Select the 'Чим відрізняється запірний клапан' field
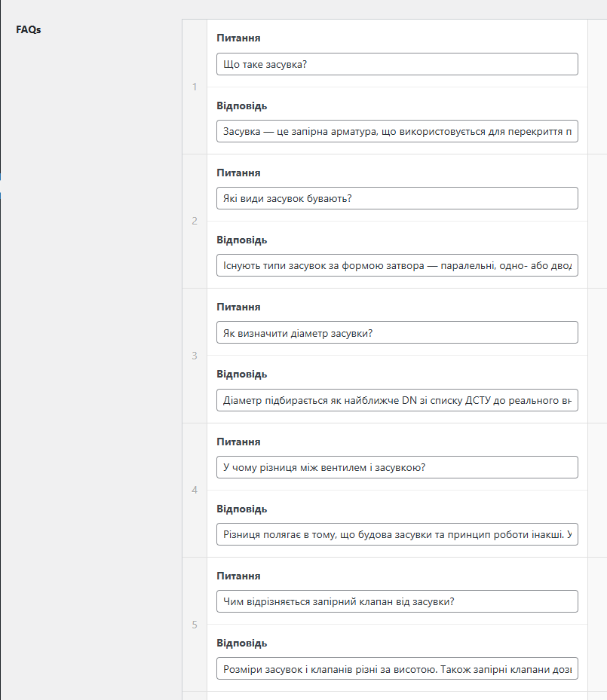The image size is (607, 700). (397, 601)
